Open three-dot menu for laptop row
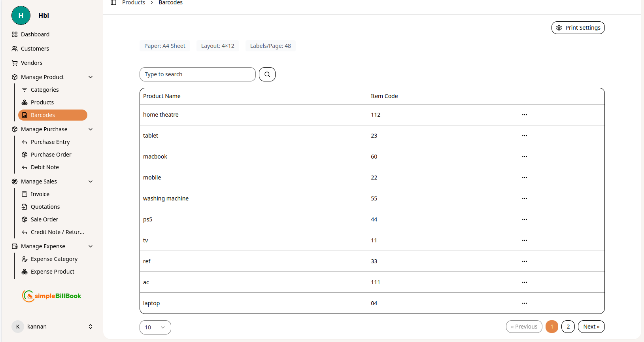This screenshot has width=644, height=342. tap(524, 303)
